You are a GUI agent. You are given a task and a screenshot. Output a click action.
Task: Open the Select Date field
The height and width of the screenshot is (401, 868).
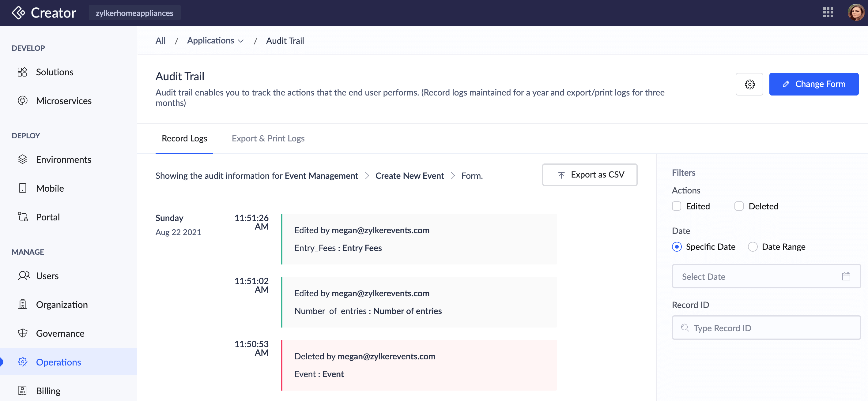(766, 276)
